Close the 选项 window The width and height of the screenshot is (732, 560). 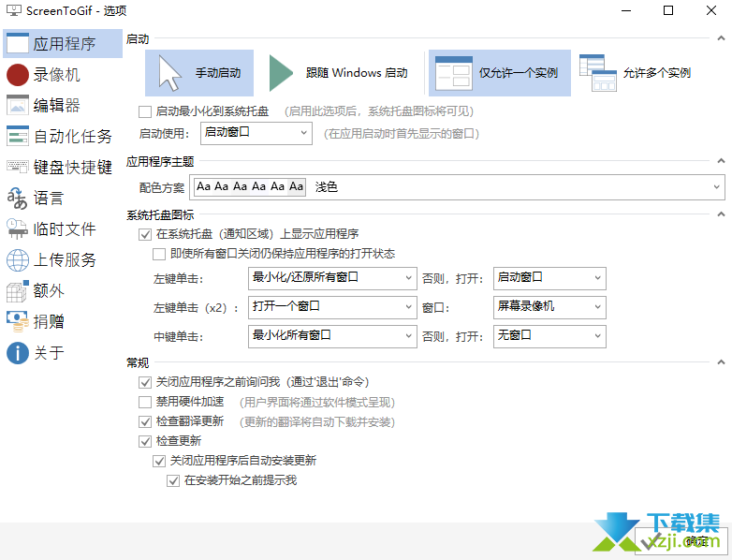coord(711,10)
